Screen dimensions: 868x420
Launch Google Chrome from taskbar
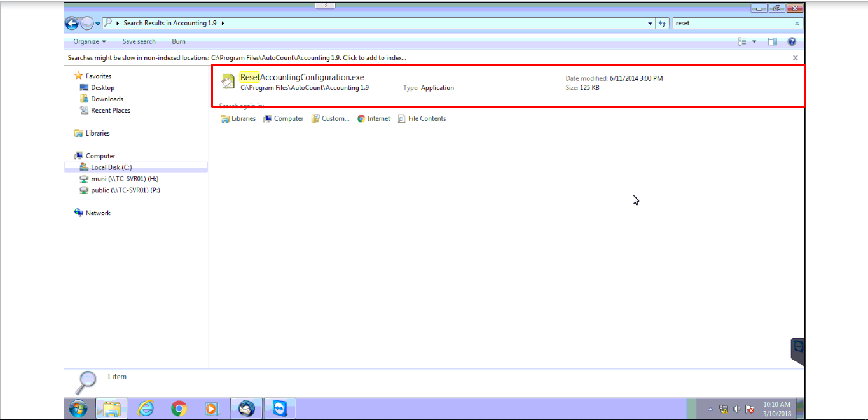tap(179, 409)
